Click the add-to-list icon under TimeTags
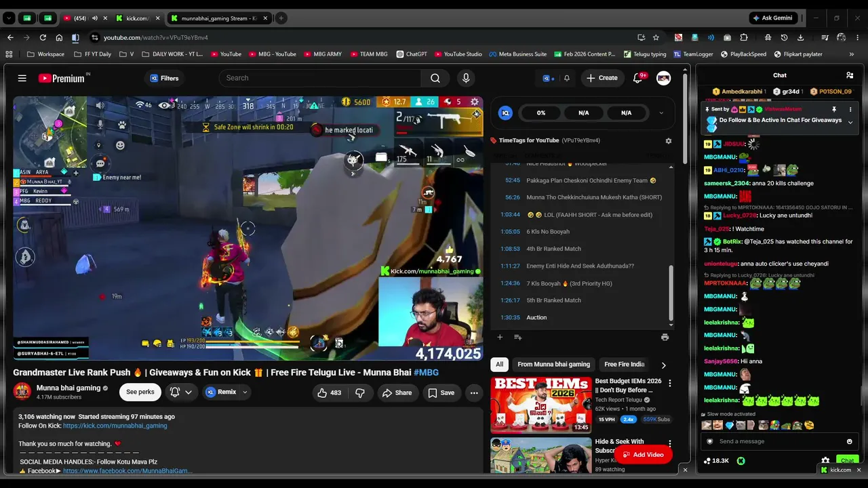 tap(517, 337)
